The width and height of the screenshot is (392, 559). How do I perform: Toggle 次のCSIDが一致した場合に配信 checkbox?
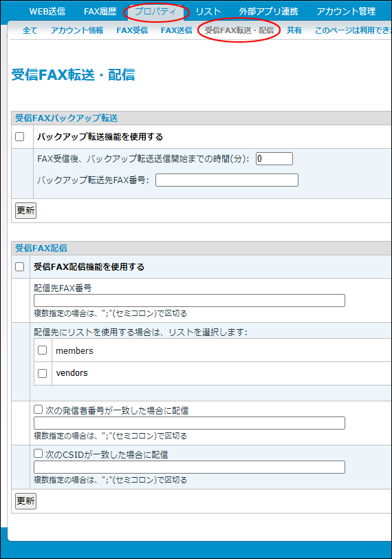[38, 454]
